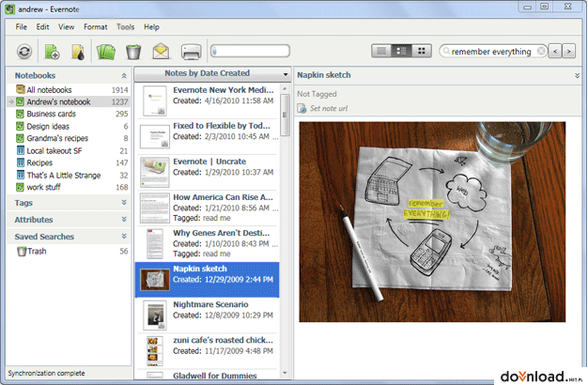Clear the search with the X icon
This screenshot has height=385, width=588.
(x=541, y=51)
